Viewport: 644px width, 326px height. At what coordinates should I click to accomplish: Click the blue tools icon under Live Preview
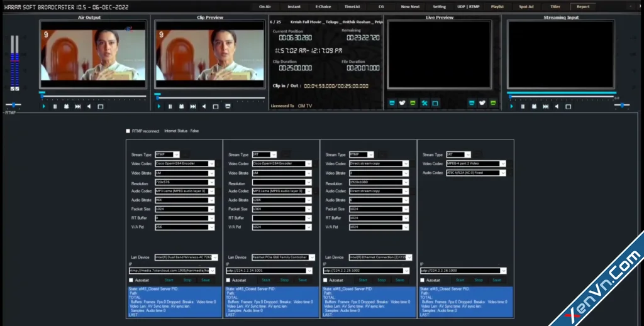(425, 103)
